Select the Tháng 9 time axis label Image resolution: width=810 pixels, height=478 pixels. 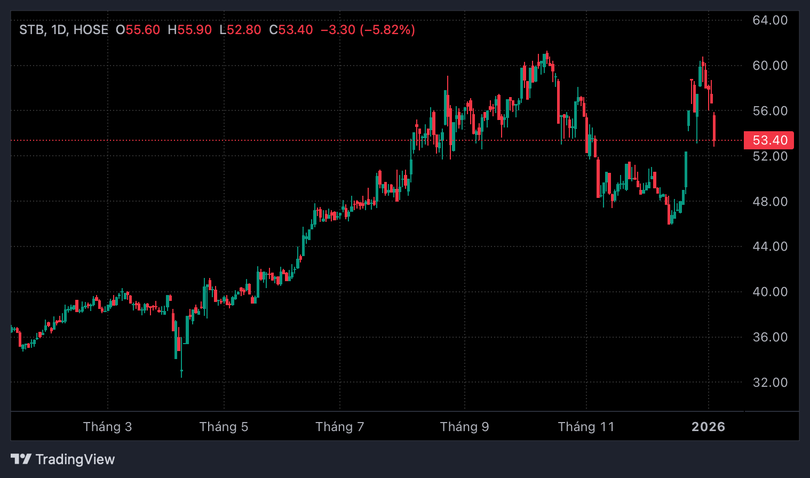point(465,426)
